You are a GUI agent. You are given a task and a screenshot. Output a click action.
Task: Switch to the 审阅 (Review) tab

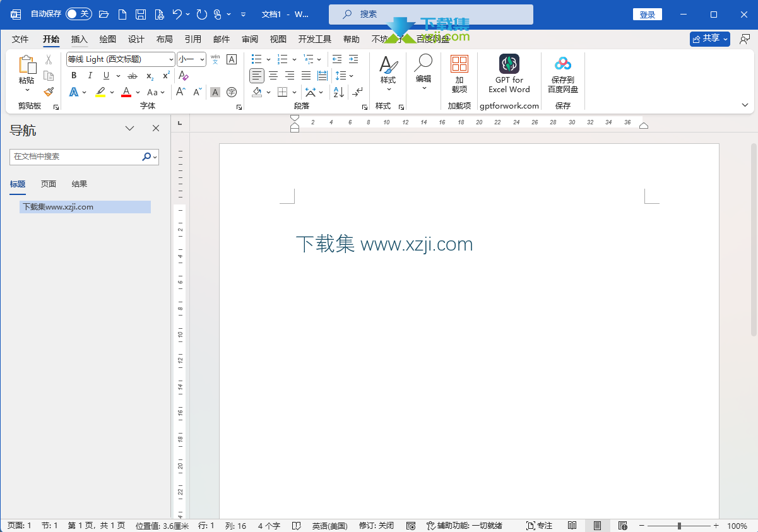[x=250, y=39]
